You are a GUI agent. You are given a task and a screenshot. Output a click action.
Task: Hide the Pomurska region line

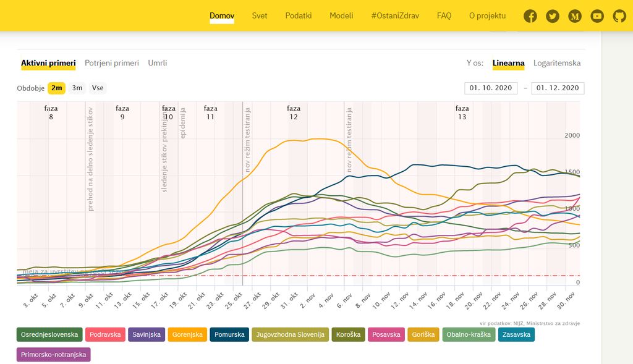pyautogui.click(x=229, y=335)
